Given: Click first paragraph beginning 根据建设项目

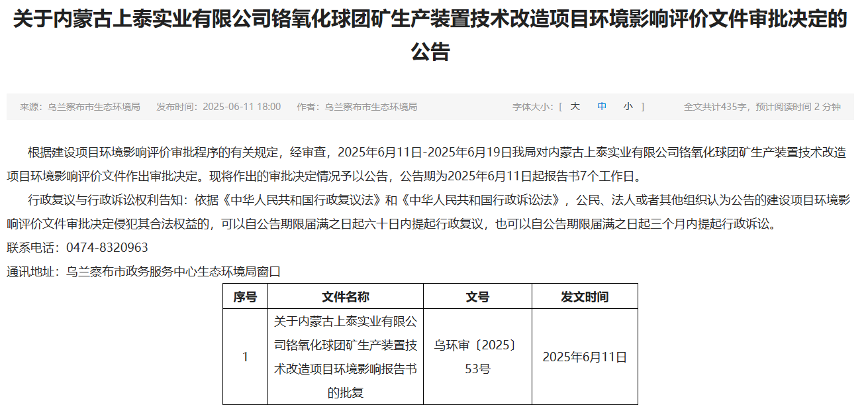Looking at the screenshot, I should point(428,164).
